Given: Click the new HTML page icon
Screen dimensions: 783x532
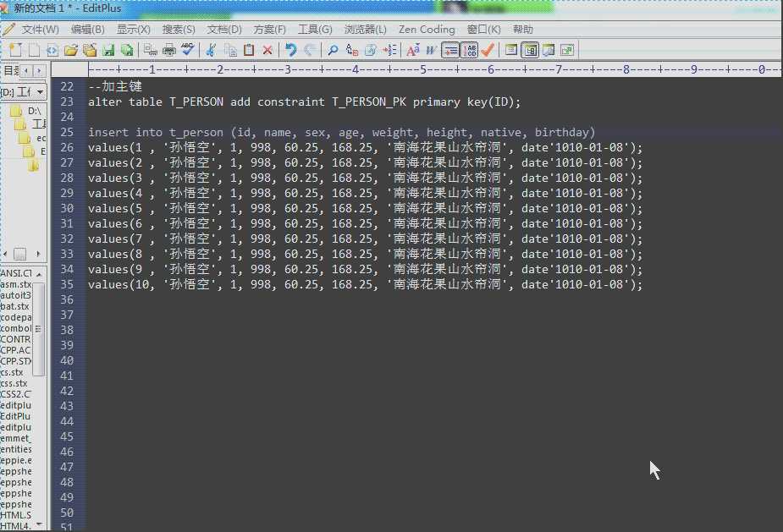Looking at the screenshot, I should [52, 51].
